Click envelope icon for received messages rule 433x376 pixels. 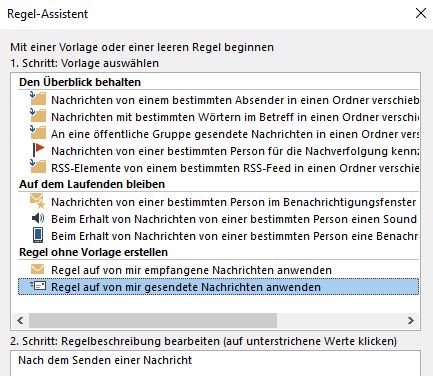coord(37,269)
